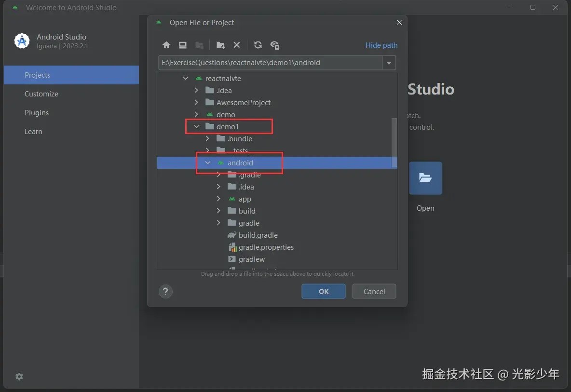Collapse the android folder node
Screen dimensions: 571x392
click(207, 162)
